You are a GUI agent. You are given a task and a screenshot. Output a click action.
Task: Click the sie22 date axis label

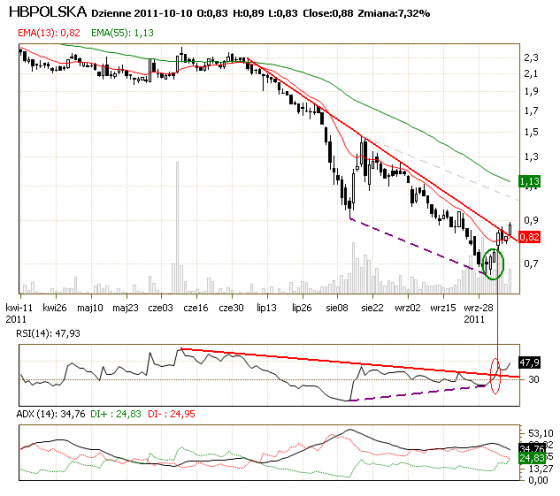(x=372, y=308)
